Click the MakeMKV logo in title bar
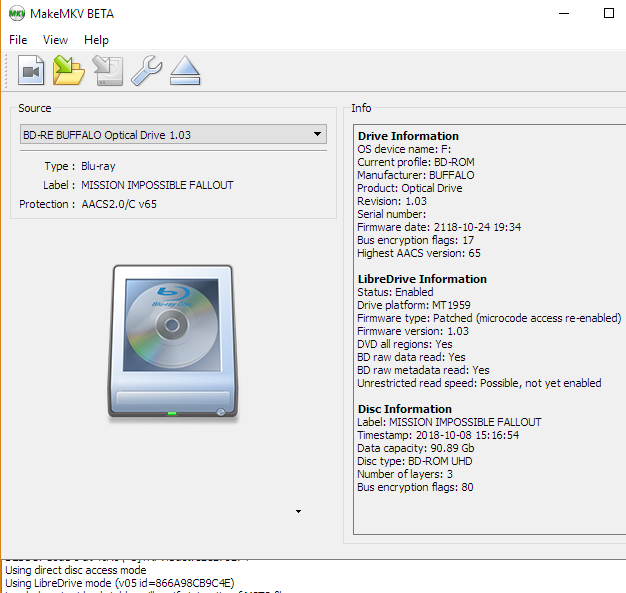 coord(17,14)
